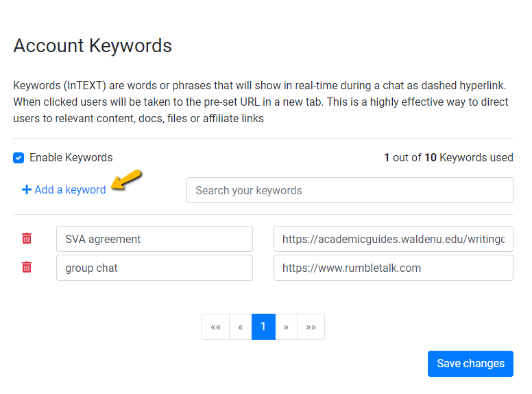The height and width of the screenshot is (394, 532).
Task: Jump to first page with «« button
Action: 215,327
